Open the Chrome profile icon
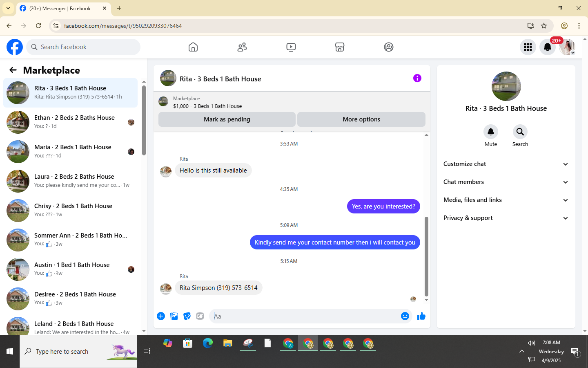 coord(564,26)
